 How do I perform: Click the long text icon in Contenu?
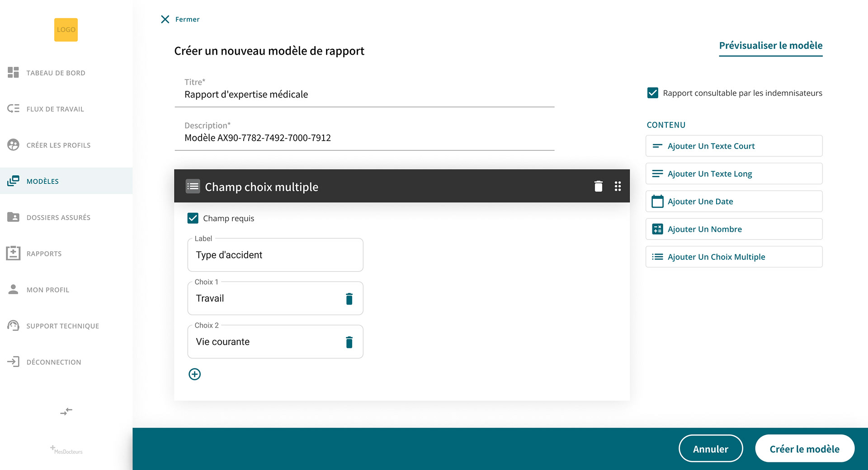click(657, 174)
